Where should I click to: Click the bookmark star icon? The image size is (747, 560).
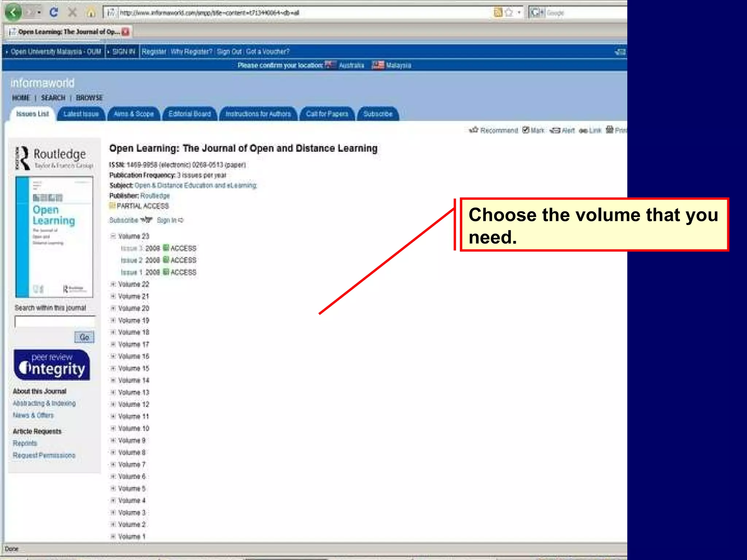pos(509,13)
